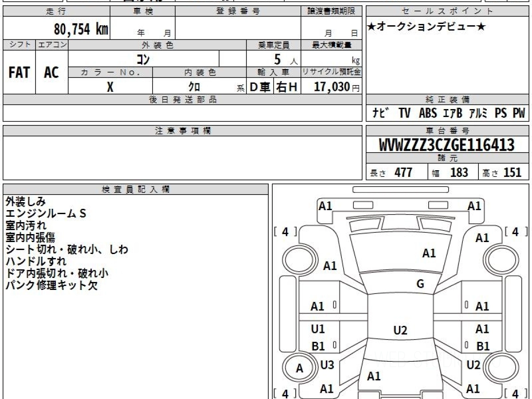Click the AC air conditioner value

point(51,72)
